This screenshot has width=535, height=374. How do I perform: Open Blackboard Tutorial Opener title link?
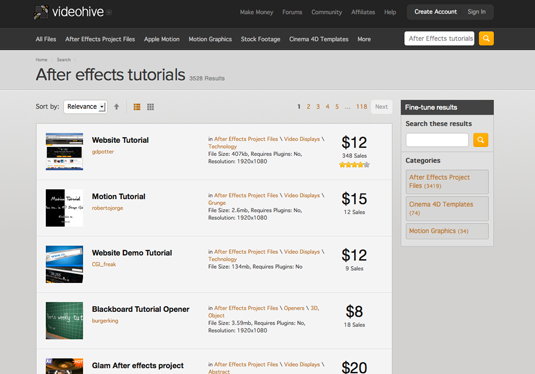tap(141, 309)
